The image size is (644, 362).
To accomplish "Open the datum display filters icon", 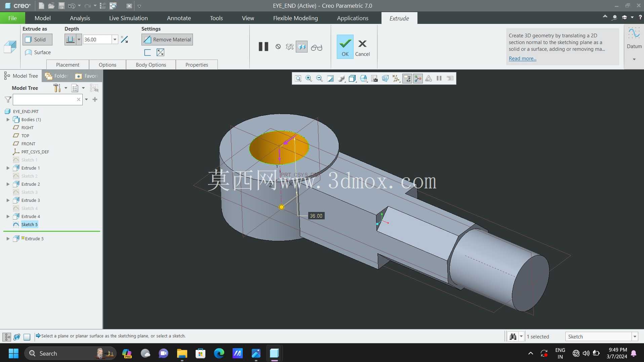I will click(x=396, y=78).
